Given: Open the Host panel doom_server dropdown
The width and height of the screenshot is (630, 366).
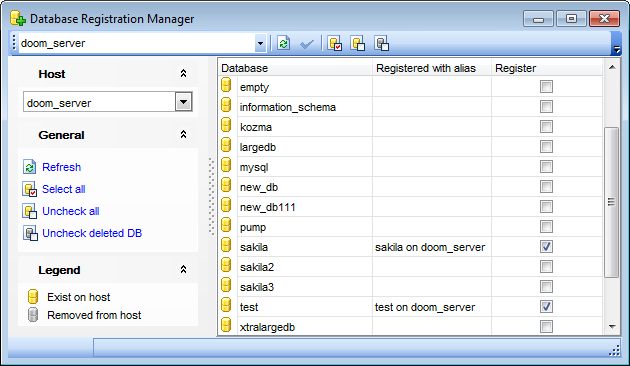Looking at the screenshot, I should pos(183,102).
